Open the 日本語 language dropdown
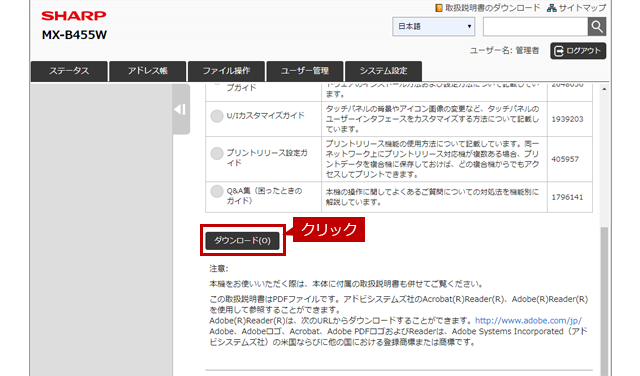The width and height of the screenshot is (640, 376). tap(433, 27)
